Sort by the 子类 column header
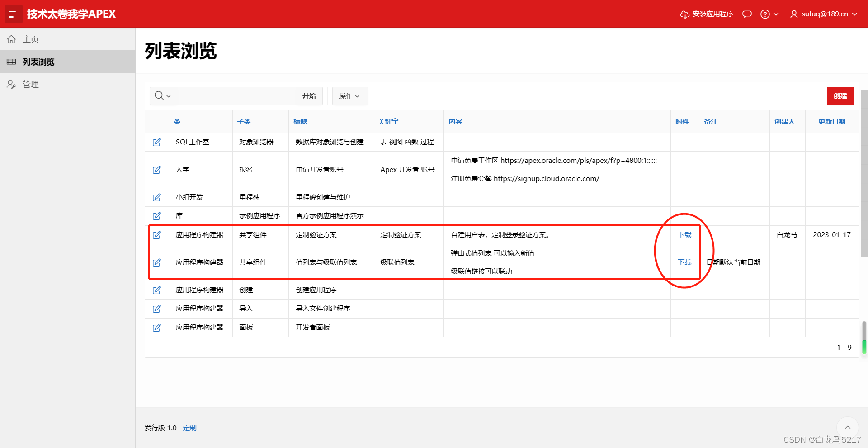The image size is (868, 448). [244, 122]
